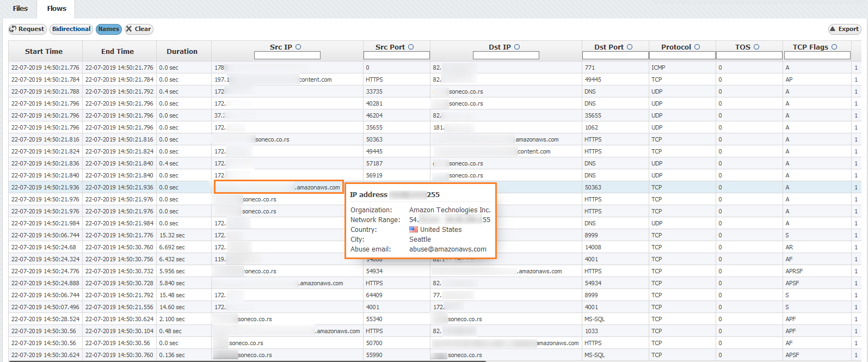Viewport: 868px width, 362px height.
Task: Select the circle next to Src IP header
Action: tap(298, 47)
